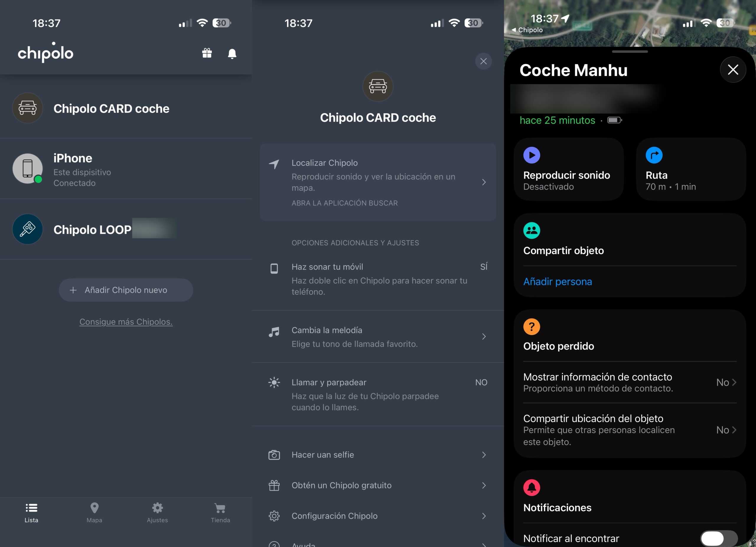This screenshot has height=547, width=756.
Task: Tap ABRA LA APLICACIÓN BUSCAR text
Action: pos(344,203)
